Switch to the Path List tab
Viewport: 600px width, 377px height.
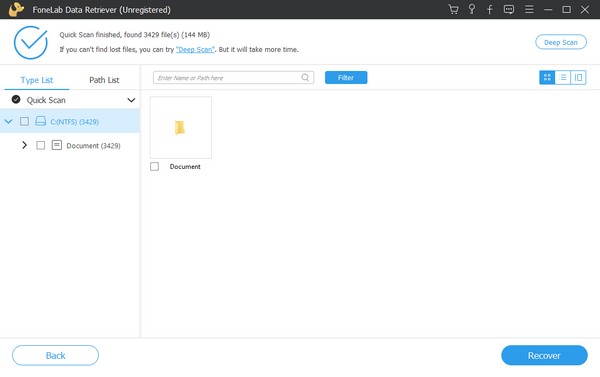point(104,80)
